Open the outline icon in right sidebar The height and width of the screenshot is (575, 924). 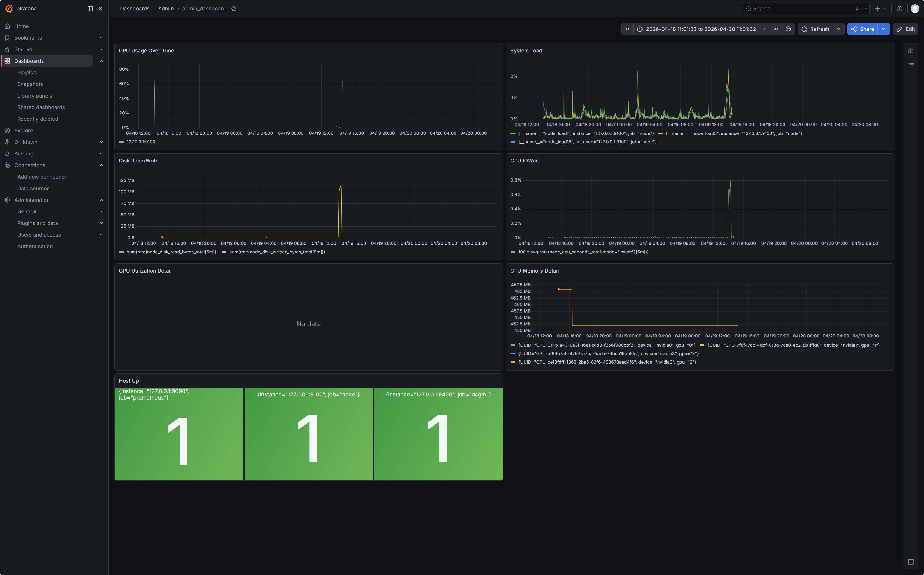tap(911, 65)
